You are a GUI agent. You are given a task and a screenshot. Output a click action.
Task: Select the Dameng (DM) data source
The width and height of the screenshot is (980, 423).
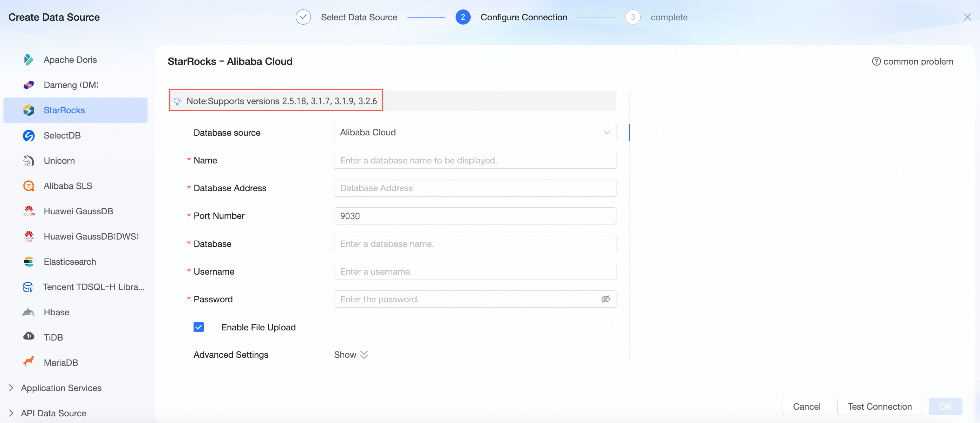[x=71, y=85]
